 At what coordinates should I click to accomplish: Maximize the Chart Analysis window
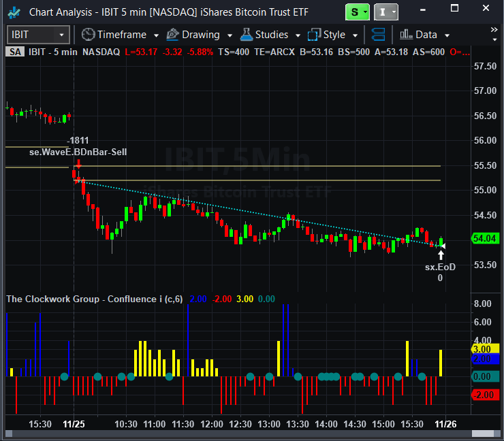(454, 8)
